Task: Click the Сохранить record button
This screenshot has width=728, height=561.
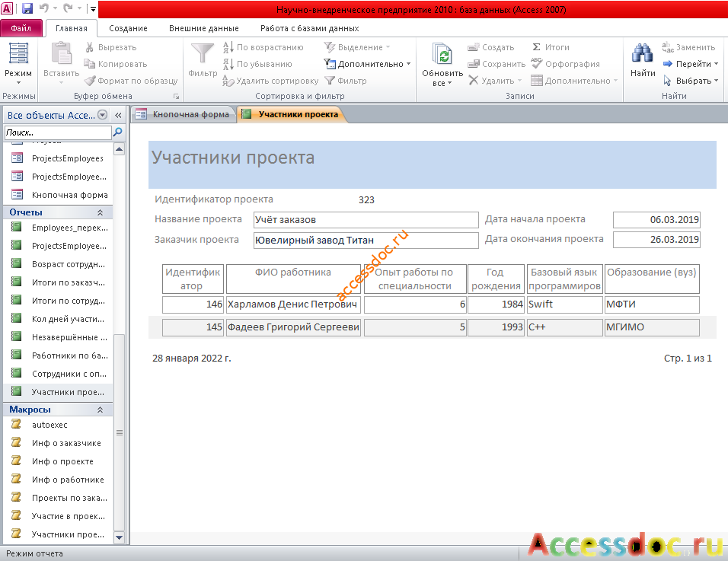Action: coord(497,64)
